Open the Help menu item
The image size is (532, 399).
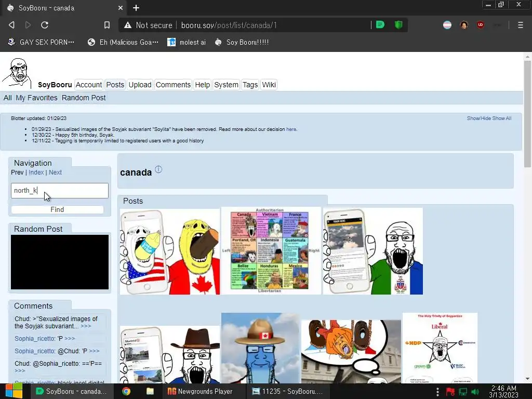(x=203, y=85)
